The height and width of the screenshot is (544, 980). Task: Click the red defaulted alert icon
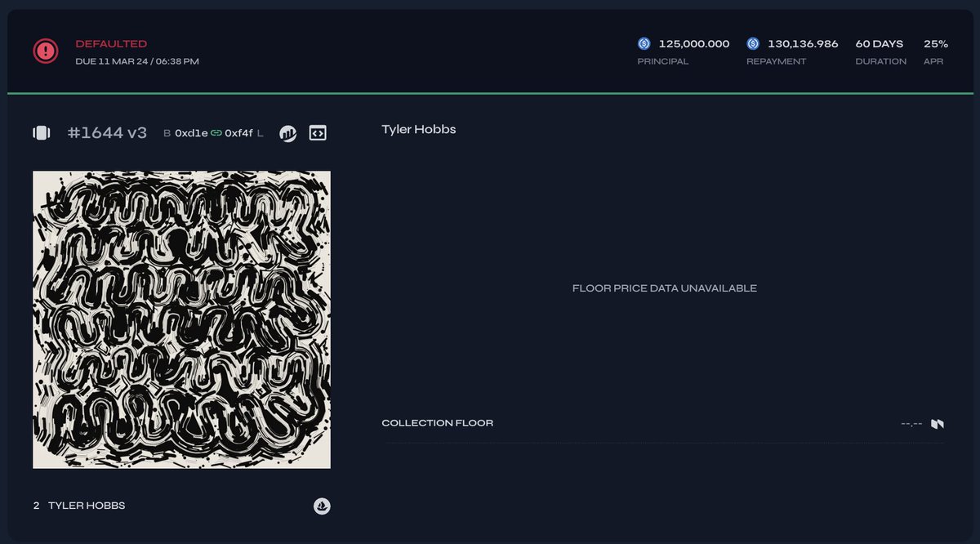click(x=46, y=51)
